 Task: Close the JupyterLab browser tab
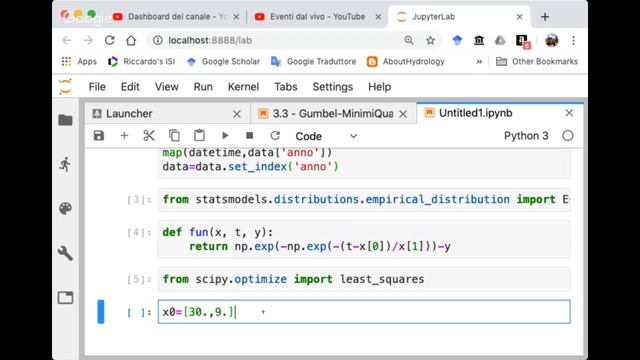[519, 17]
